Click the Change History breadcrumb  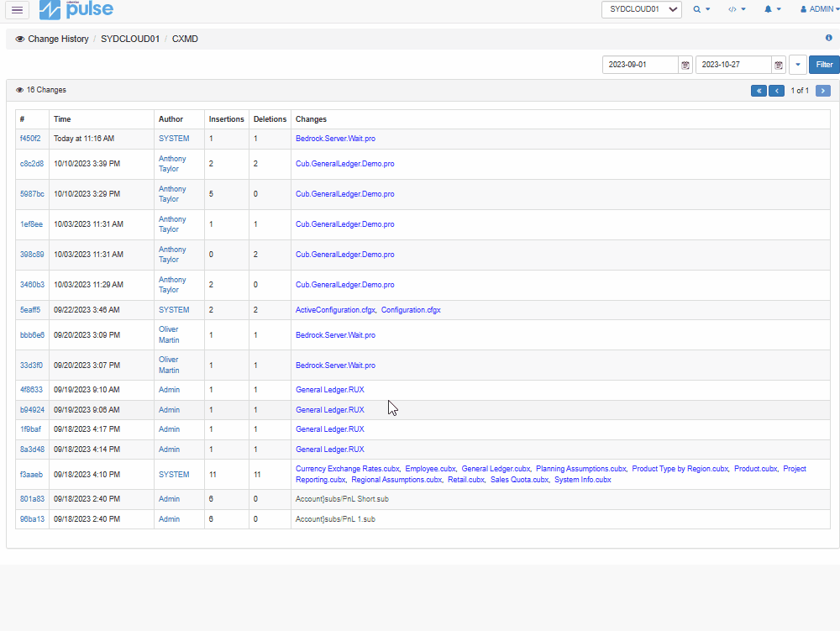58,39
